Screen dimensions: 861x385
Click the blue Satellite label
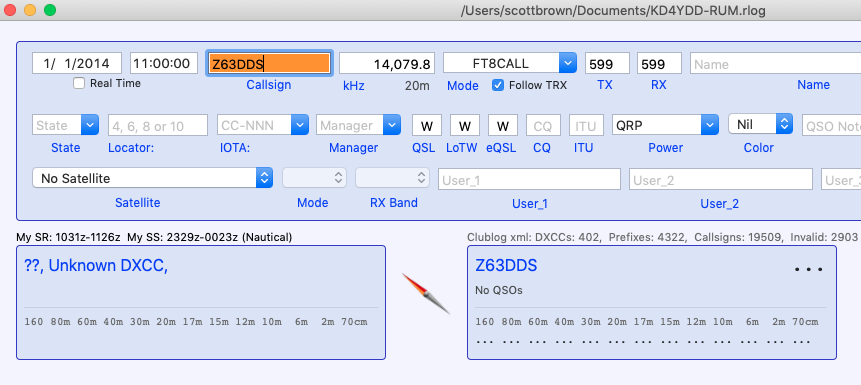click(x=137, y=203)
